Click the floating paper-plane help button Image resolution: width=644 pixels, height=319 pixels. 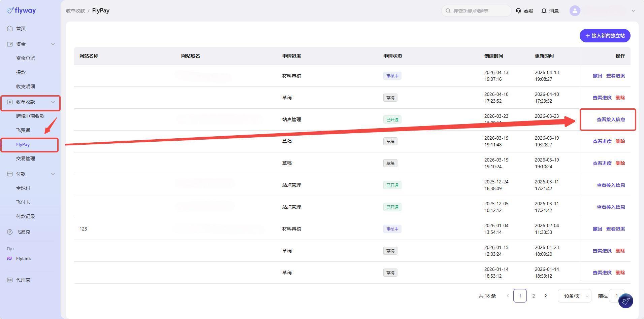[x=626, y=300]
